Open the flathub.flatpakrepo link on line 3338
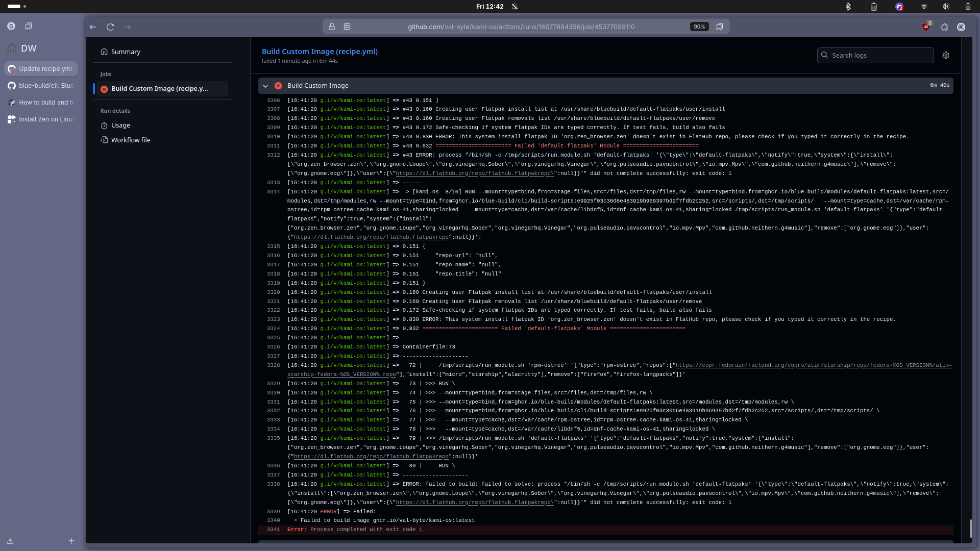 pyautogui.click(x=475, y=503)
